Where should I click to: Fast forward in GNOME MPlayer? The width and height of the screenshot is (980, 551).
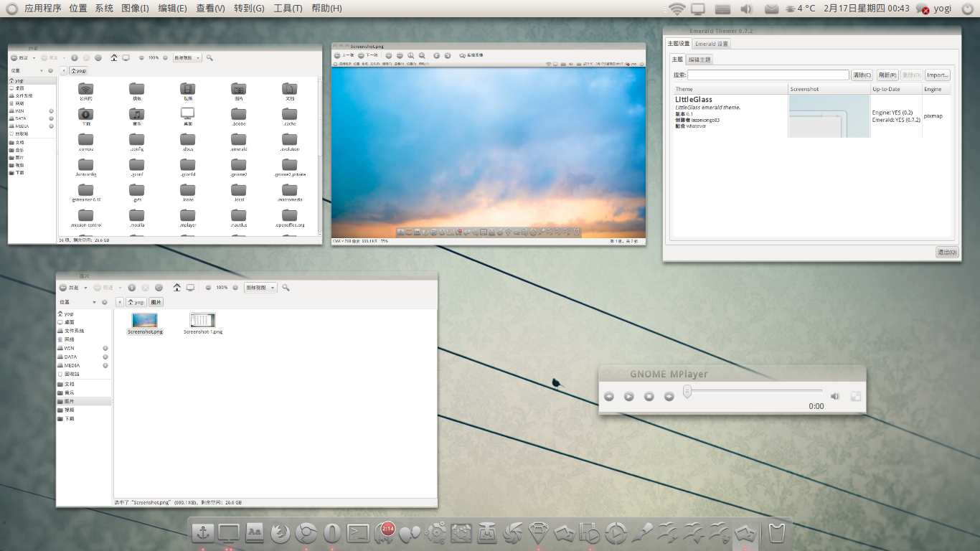point(669,396)
